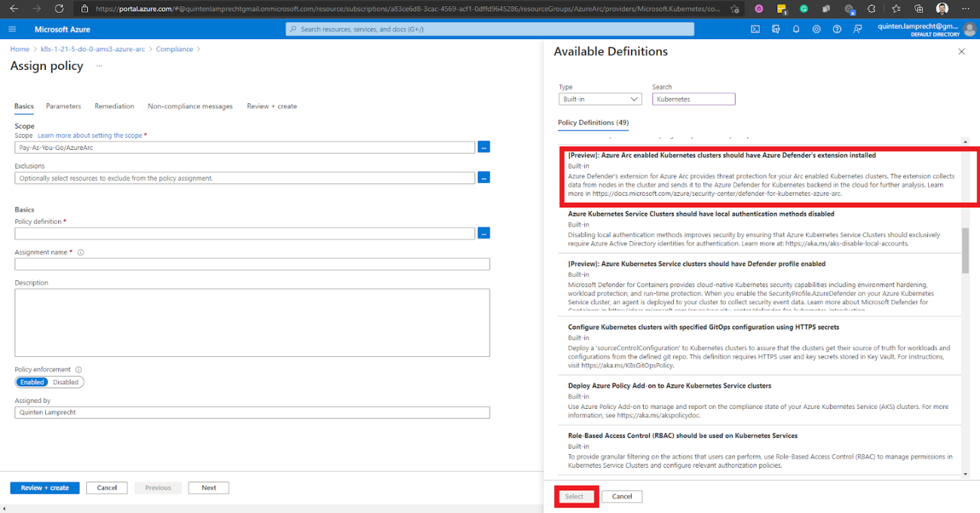Click the blue Review + create button

(x=45, y=488)
